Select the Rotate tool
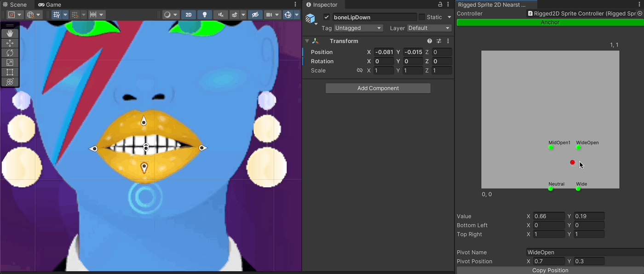Viewport: 644px width, 274px height. coord(10,53)
